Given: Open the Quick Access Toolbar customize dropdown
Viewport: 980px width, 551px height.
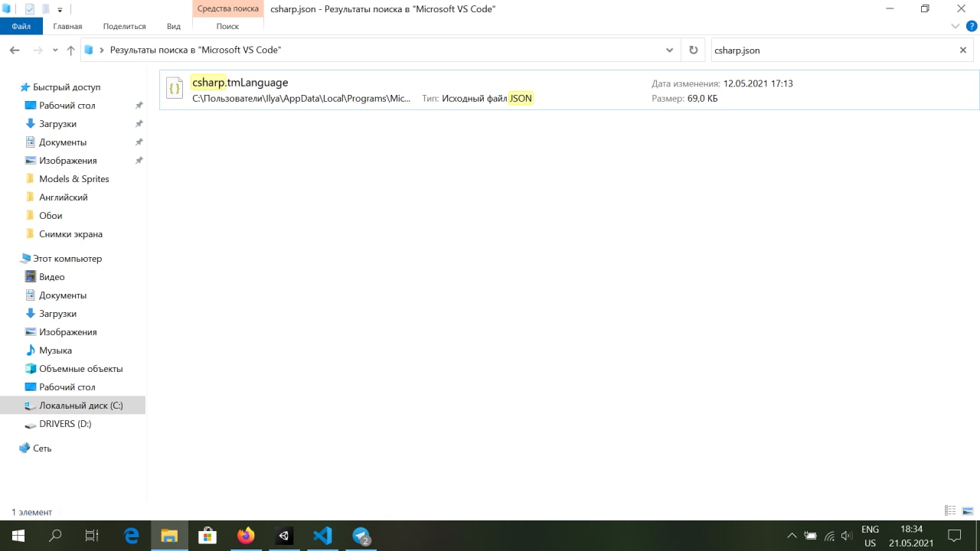Looking at the screenshot, I should 60,9.
